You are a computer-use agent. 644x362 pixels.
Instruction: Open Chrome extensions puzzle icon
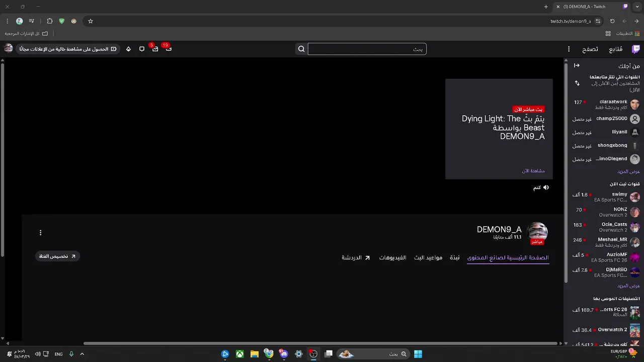49,21
